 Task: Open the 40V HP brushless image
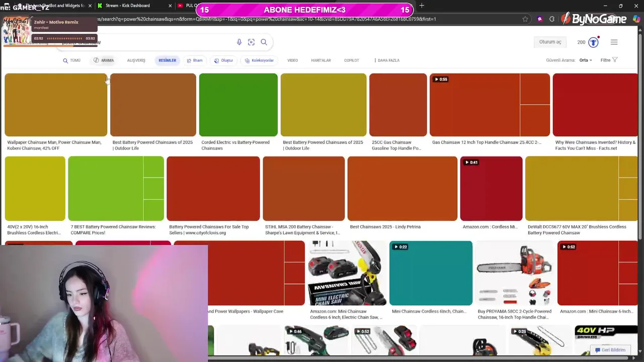pos(606,340)
